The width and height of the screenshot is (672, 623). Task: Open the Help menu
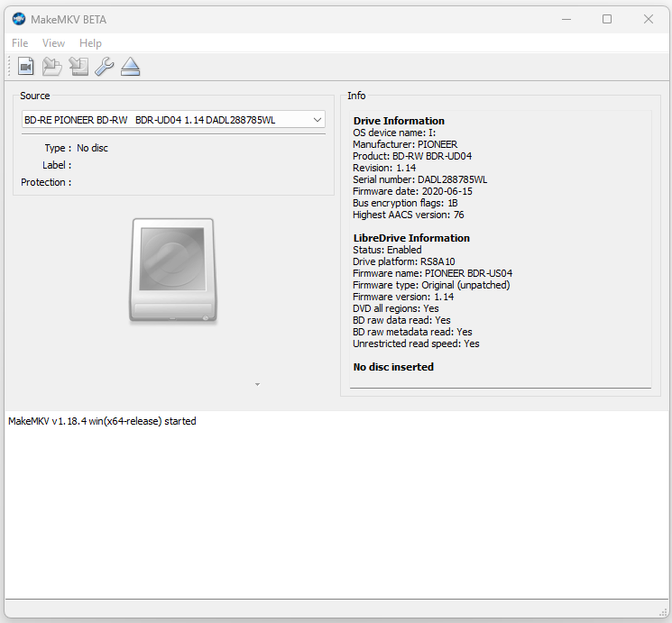pos(90,43)
